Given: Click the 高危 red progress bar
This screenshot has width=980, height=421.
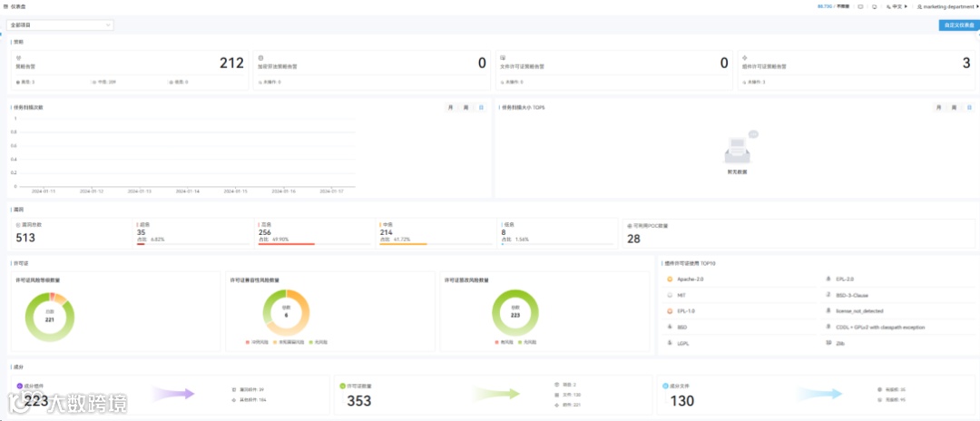Looking at the screenshot, I should point(286,243).
